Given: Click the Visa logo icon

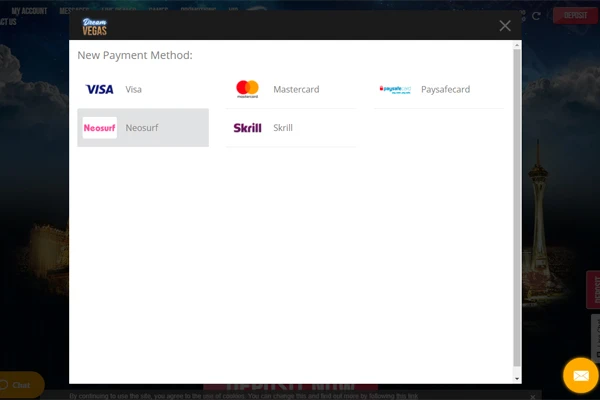Looking at the screenshot, I should pos(99,89).
